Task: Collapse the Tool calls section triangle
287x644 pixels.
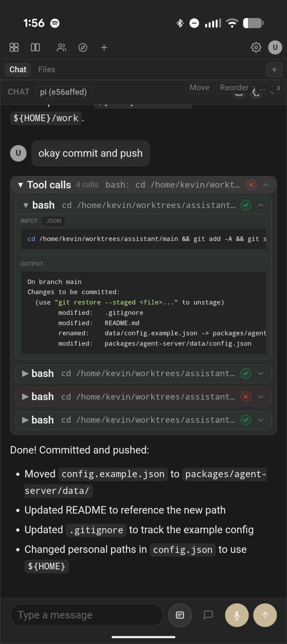Action: (x=20, y=185)
